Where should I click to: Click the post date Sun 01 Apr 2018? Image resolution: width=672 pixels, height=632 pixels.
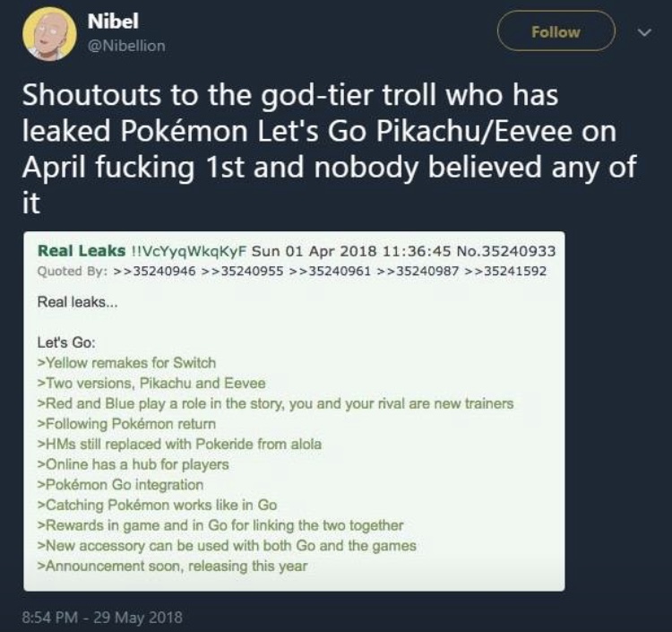coord(314,251)
